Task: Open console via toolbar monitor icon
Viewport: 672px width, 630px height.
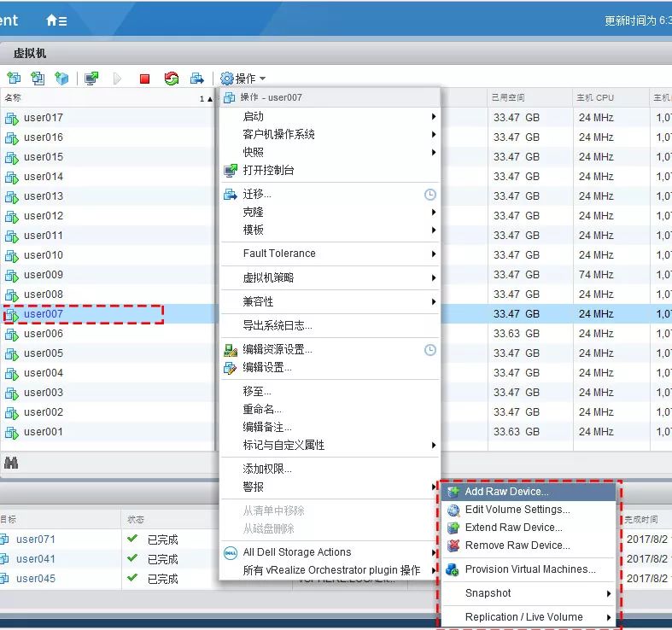Action: (91, 78)
